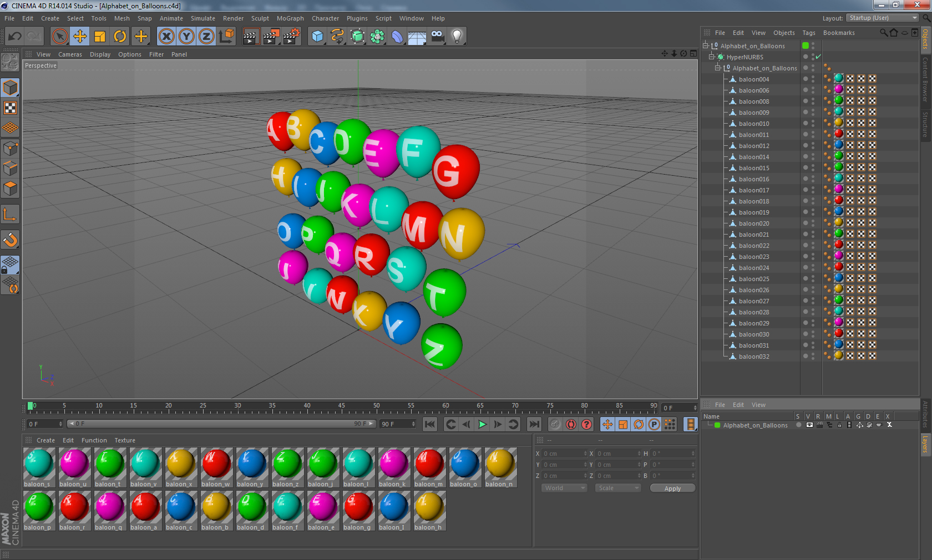Open object manager search magnifier icon
Screen dimensions: 932x560
point(884,33)
